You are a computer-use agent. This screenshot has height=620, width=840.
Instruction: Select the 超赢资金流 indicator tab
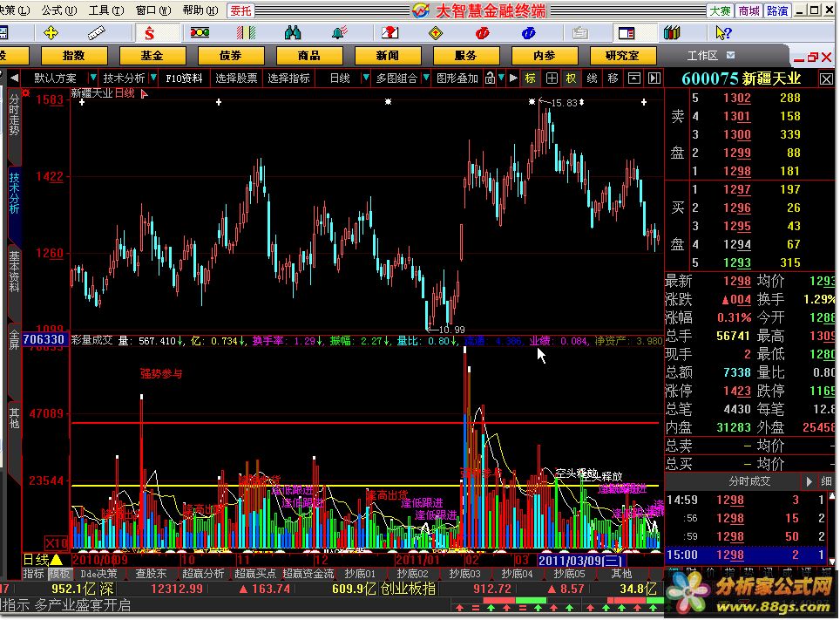coord(308,574)
